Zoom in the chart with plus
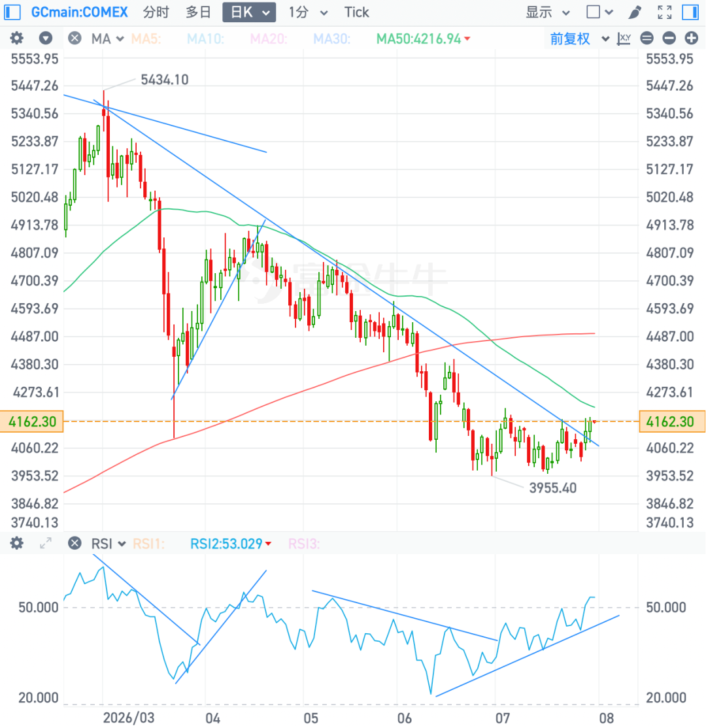 (691, 38)
